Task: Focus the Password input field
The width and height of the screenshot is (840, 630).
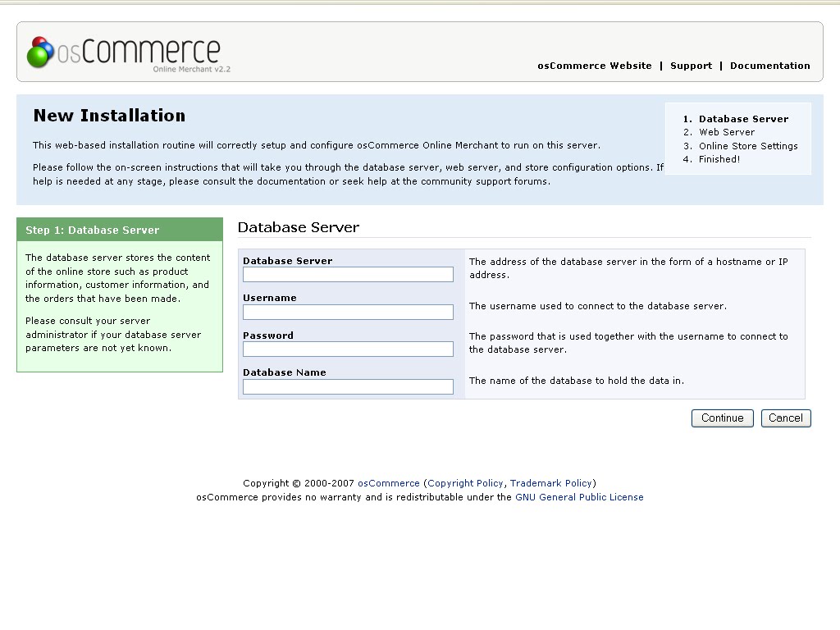Action: pyautogui.click(x=348, y=349)
